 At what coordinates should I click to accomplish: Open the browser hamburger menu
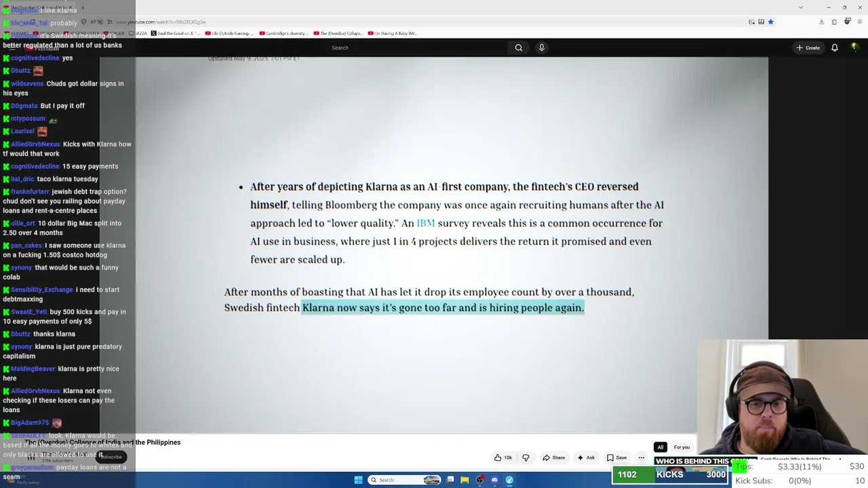pyautogui.click(x=859, y=22)
